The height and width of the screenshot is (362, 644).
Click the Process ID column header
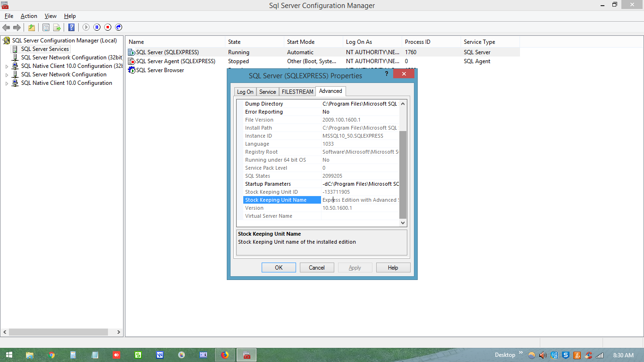coord(431,42)
